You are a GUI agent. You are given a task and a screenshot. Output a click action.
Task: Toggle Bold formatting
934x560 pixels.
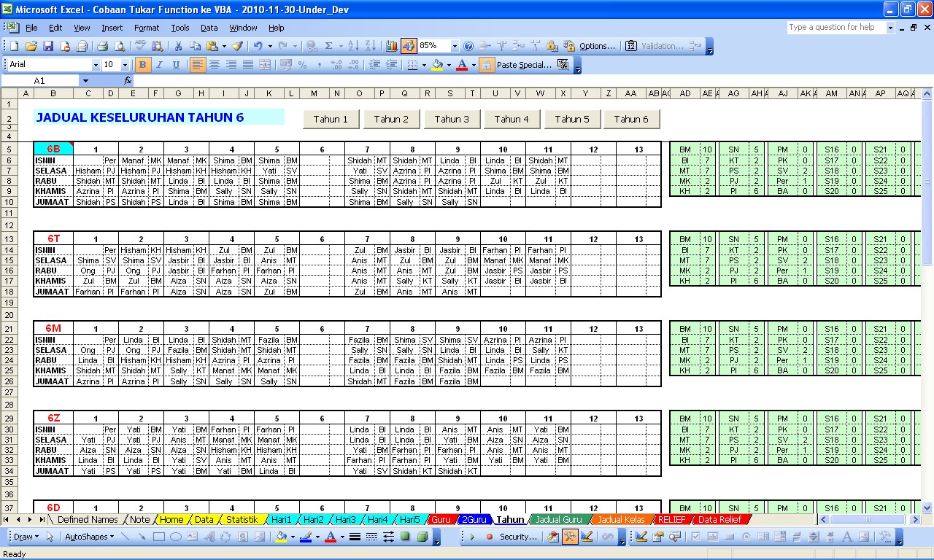click(143, 65)
